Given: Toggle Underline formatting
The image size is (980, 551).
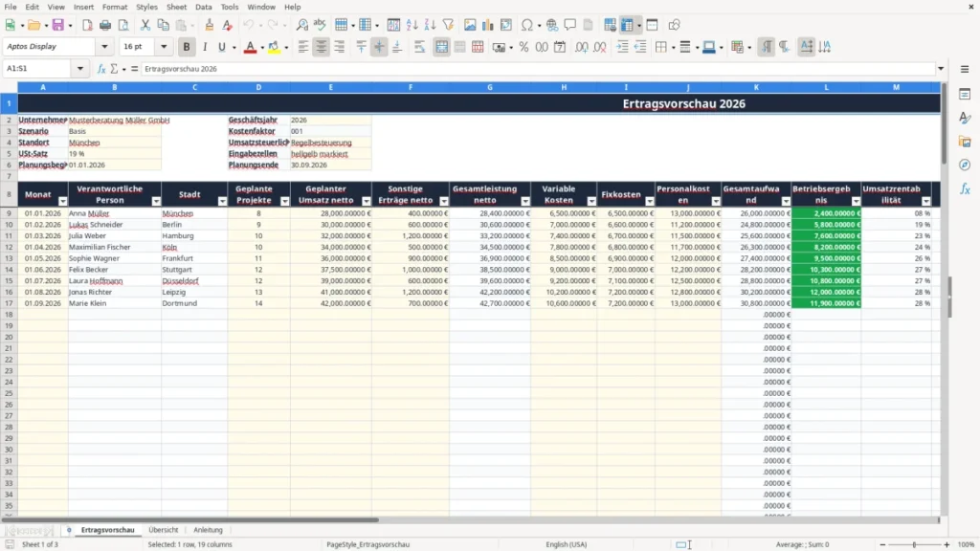Looking at the screenshot, I should [222, 47].
